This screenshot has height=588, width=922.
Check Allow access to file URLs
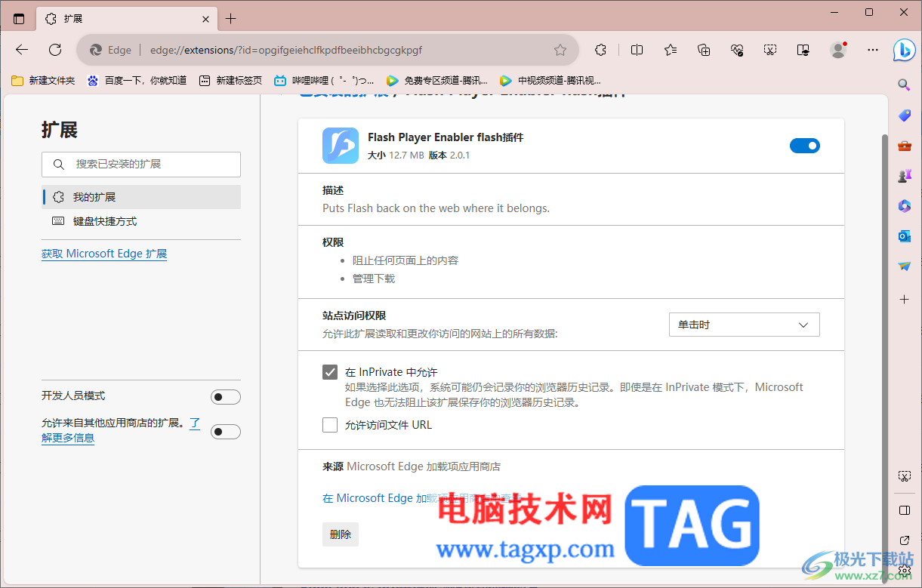point(330,425)
